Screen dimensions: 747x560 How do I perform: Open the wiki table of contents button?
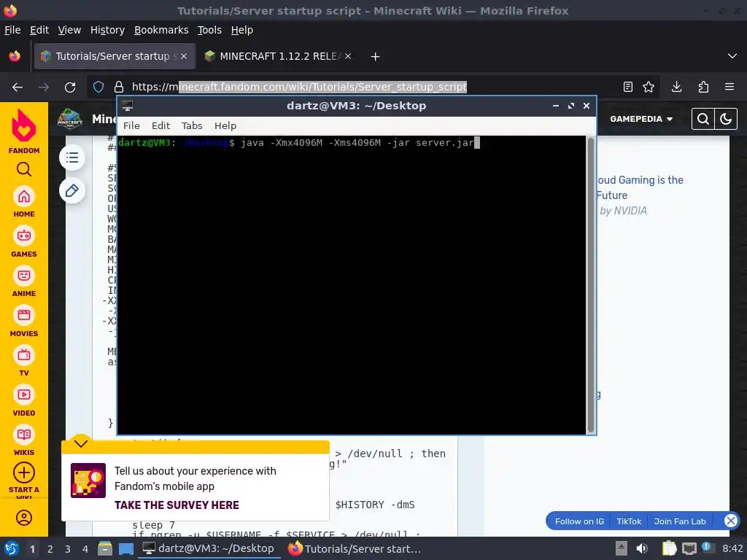pos(72,157)
